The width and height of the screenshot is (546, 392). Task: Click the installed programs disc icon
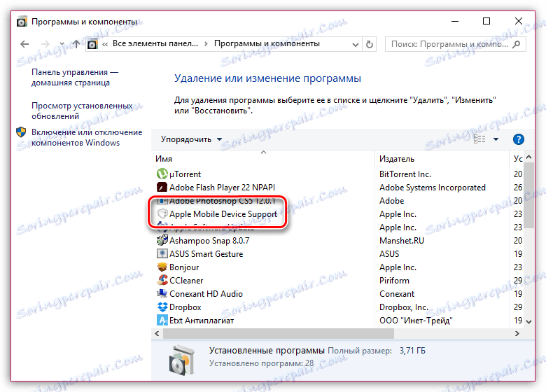[181, 360]
